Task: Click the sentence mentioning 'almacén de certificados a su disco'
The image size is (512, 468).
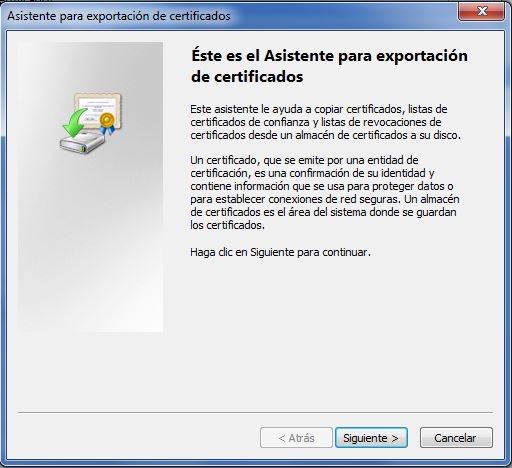Action: 325,135
